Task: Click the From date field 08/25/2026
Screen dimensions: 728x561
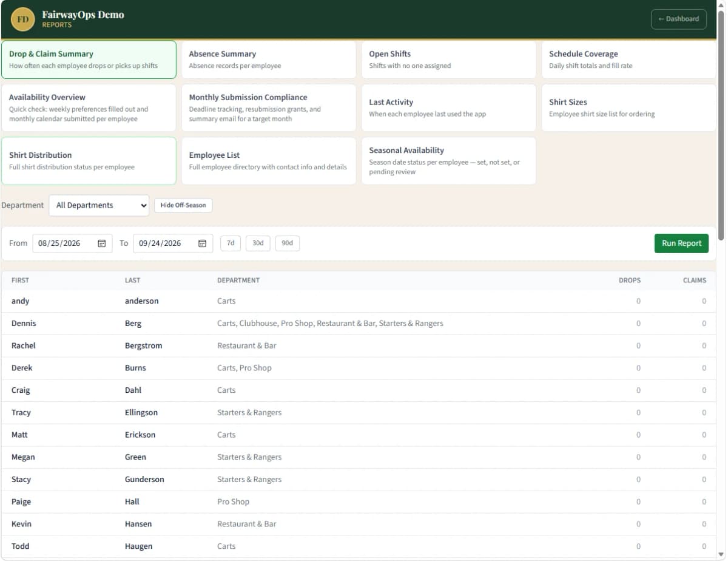Action: (72, 243)
